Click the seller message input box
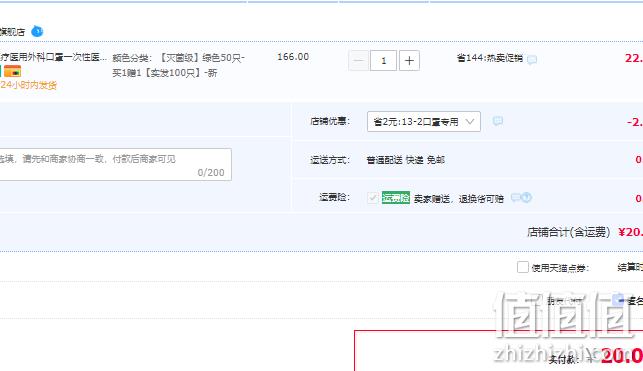 coord(115,164)
